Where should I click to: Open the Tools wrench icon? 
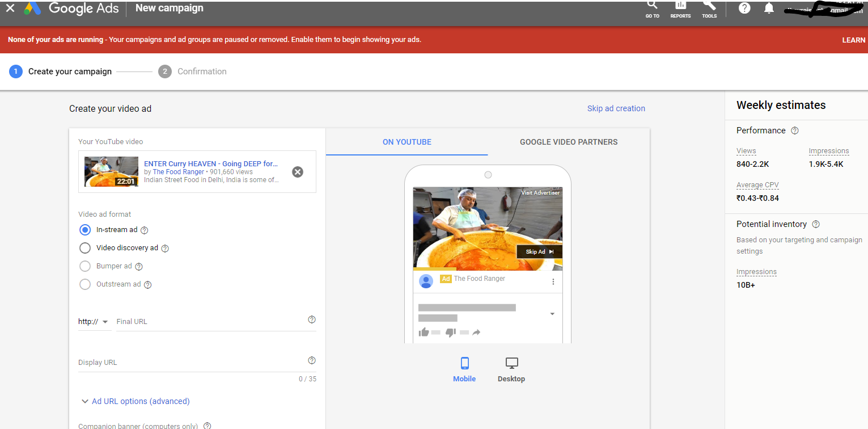[709, 6]
